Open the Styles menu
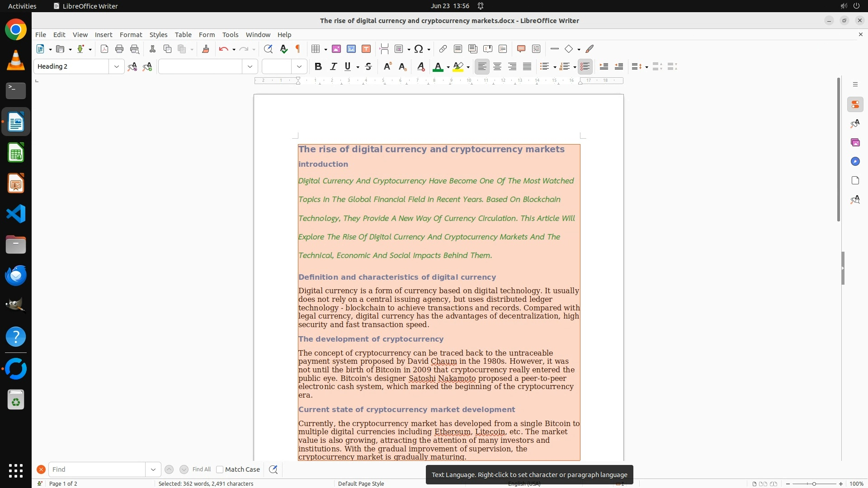The width and height of the screenshot is (868, 488). coord(158,35)
